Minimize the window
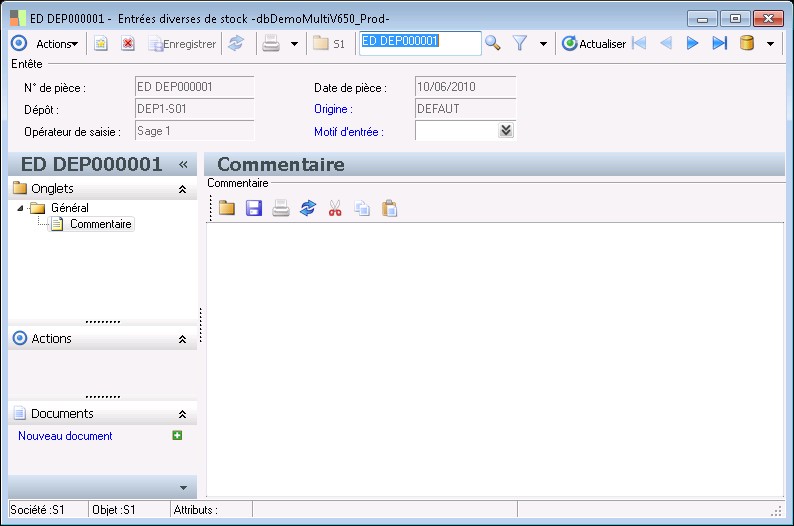The height and width of the screenshot is (526, 794). [702, 19]
